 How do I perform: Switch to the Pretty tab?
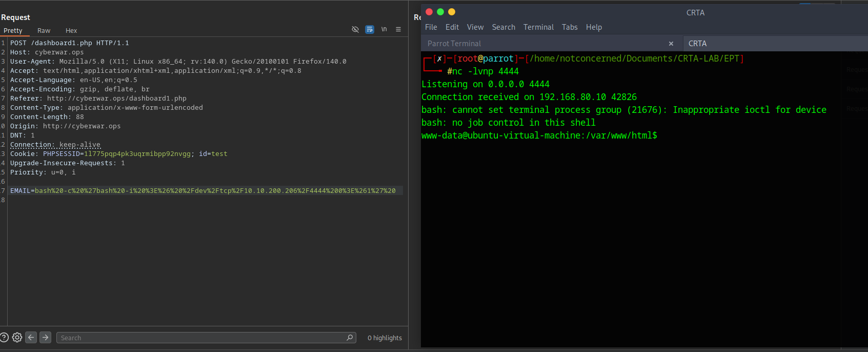[x=13, y=31]
